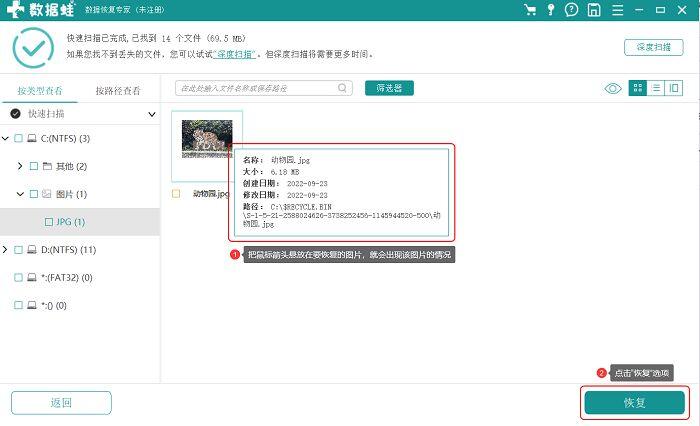Check the C:(NTFS) drive checkbox
This screenshot has height=426, width=700.
tap(18, 138)
